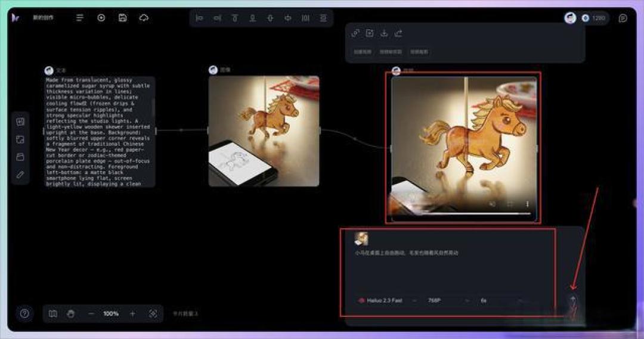
Task: Select first tool in left sidebar
Action: pyautogui.click(x=20, y=122)
